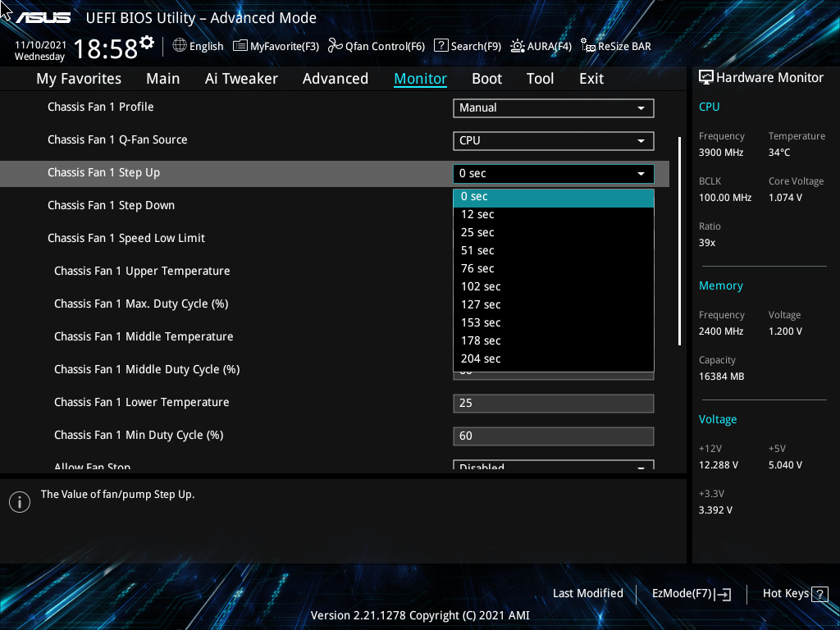Launch Qfan Control(F6) fan icon
Screen dimensions: 840x630
pyautogui.click(x=336, y=46)
